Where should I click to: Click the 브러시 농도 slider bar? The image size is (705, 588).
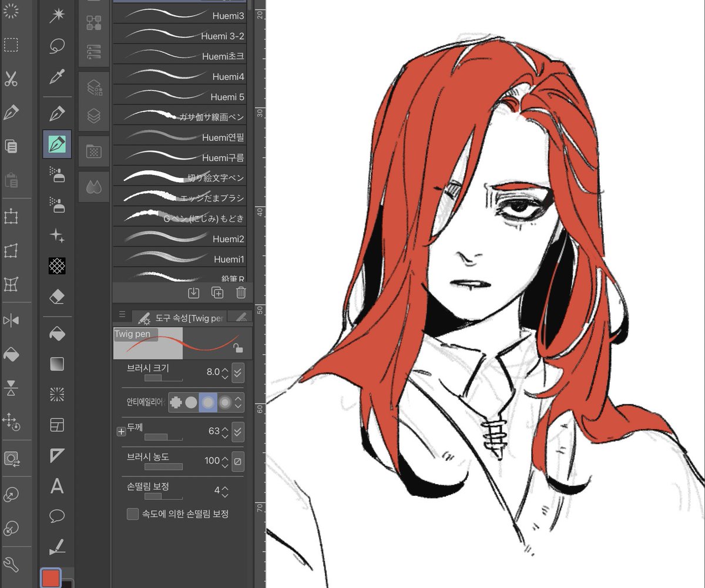click(x=163, y=467)
